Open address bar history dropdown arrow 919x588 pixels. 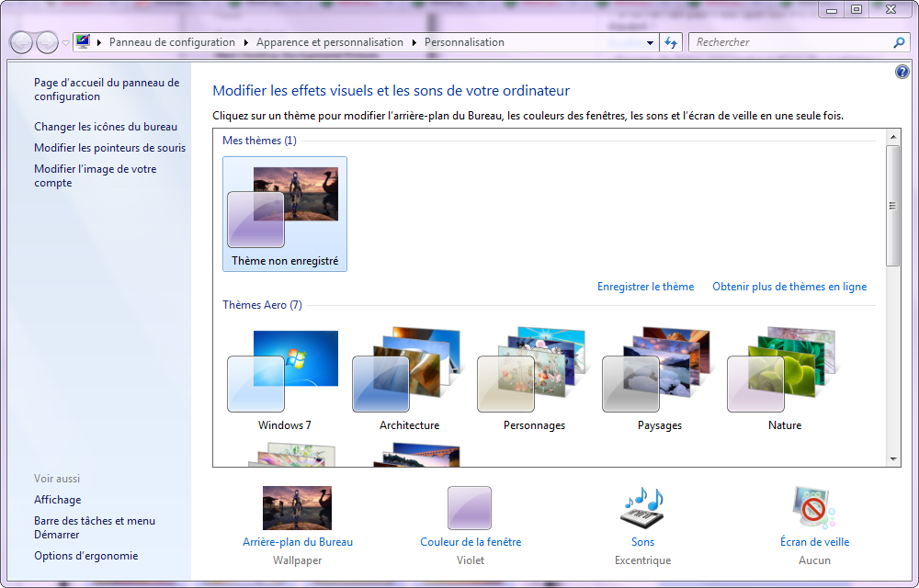(x=650, y=43)
